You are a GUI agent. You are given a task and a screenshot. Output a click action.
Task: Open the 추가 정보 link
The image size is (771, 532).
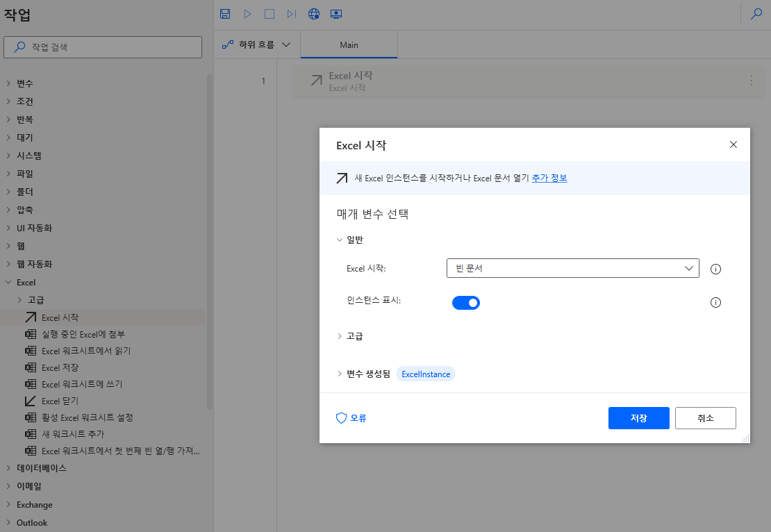coord(549,178)
